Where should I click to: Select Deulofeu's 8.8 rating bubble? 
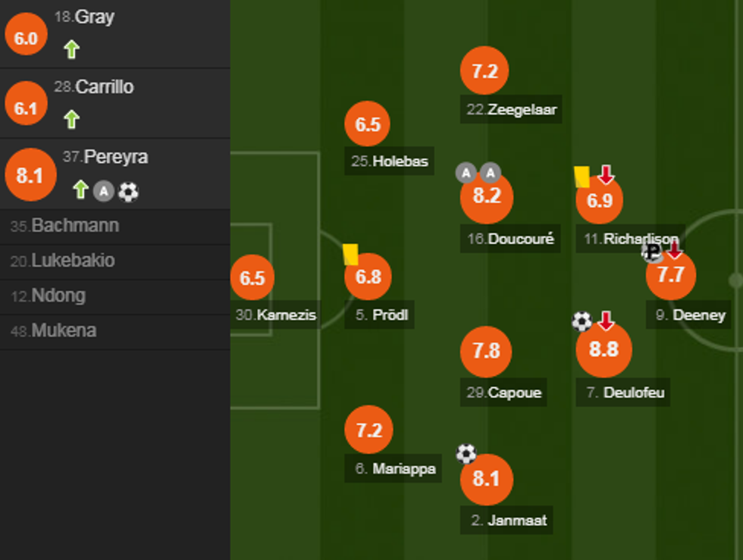(603, 349)
